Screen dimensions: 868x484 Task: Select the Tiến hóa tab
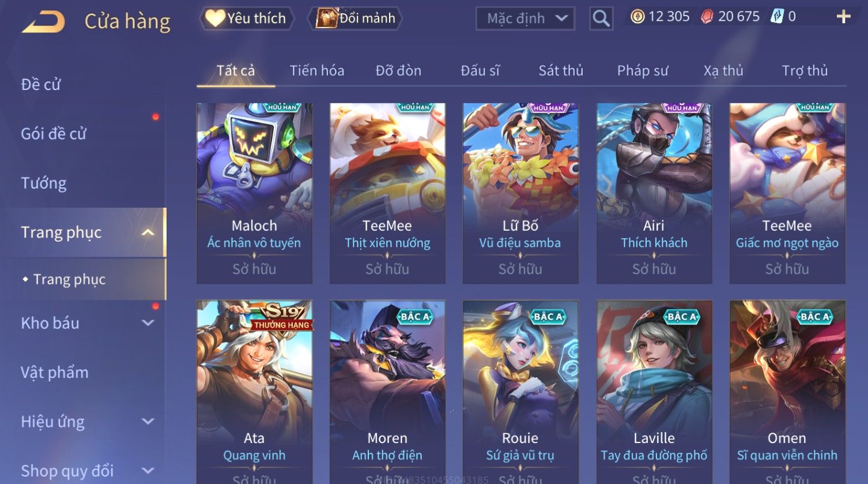coord(317,70)
